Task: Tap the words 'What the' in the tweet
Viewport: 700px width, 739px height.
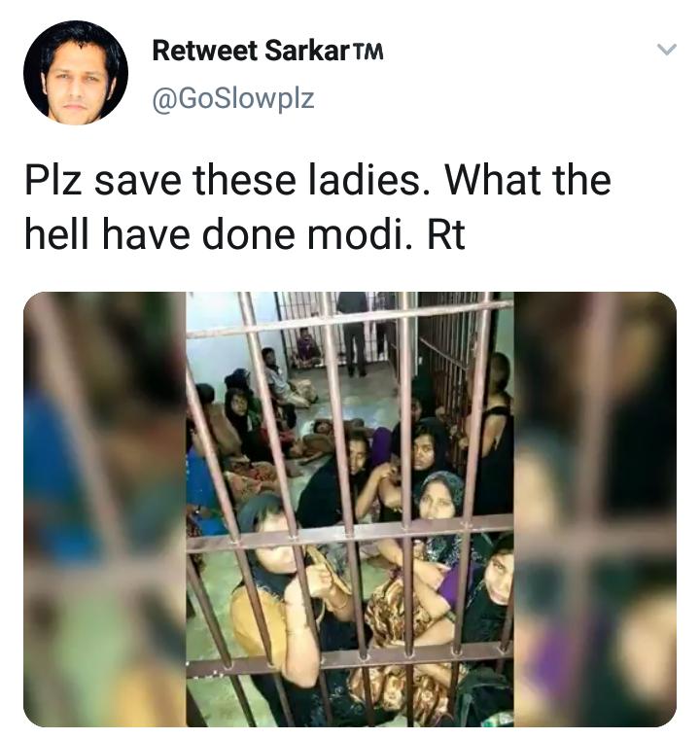Action: point(528,180)
